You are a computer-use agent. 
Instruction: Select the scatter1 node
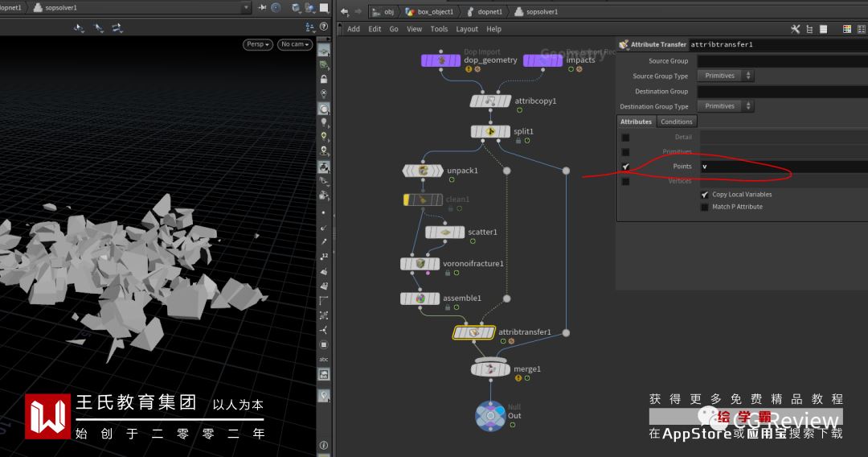pos(445,232)
